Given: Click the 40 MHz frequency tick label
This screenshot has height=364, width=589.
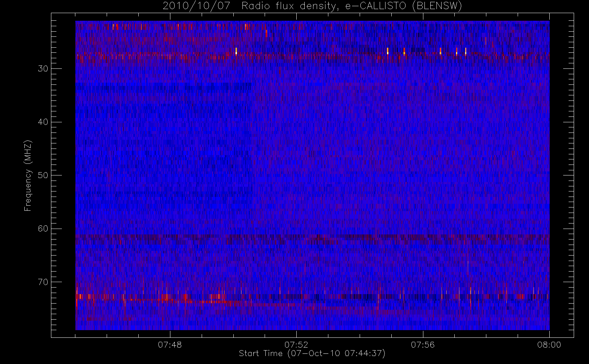Looking at the screenshot, I should point(43,122).
